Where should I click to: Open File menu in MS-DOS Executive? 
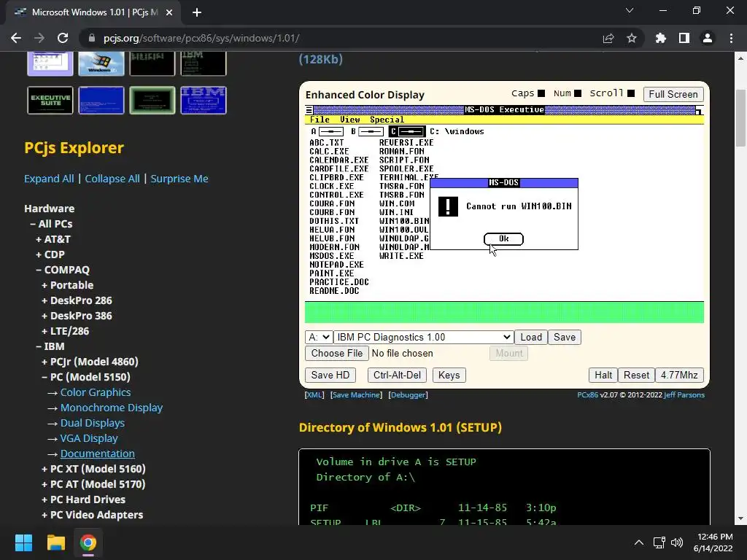tap(320, 120)
